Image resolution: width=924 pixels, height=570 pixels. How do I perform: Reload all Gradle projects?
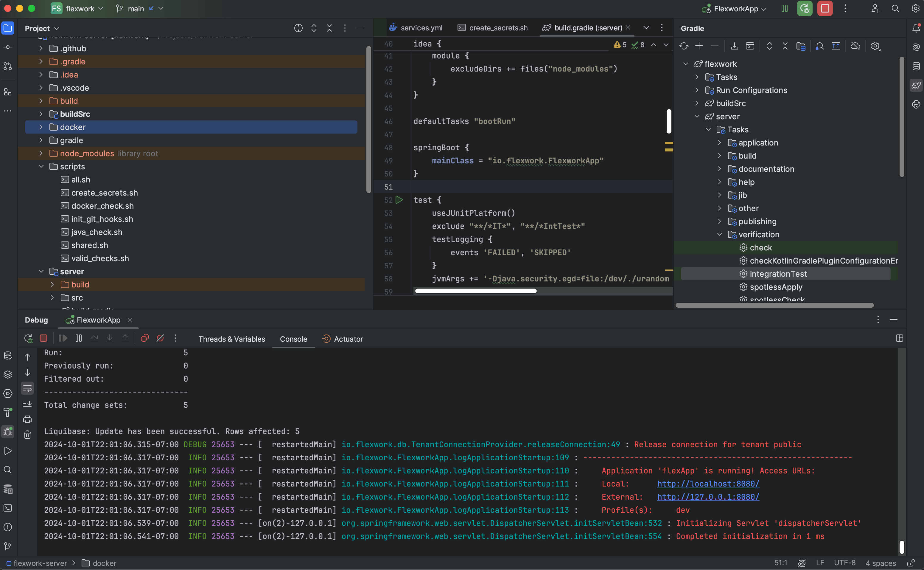(685, 46)
